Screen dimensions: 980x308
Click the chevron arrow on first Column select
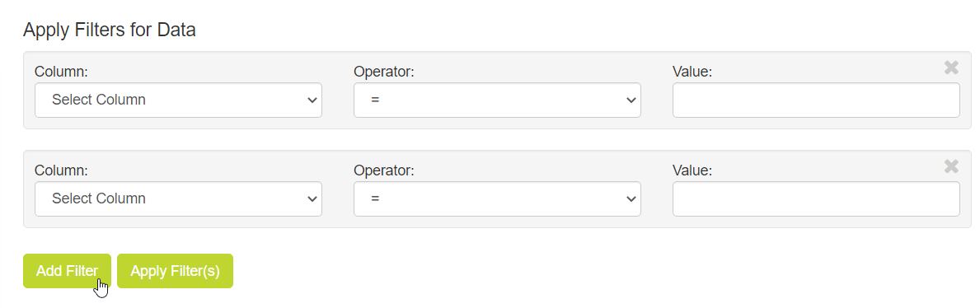(x=313, y=100)
